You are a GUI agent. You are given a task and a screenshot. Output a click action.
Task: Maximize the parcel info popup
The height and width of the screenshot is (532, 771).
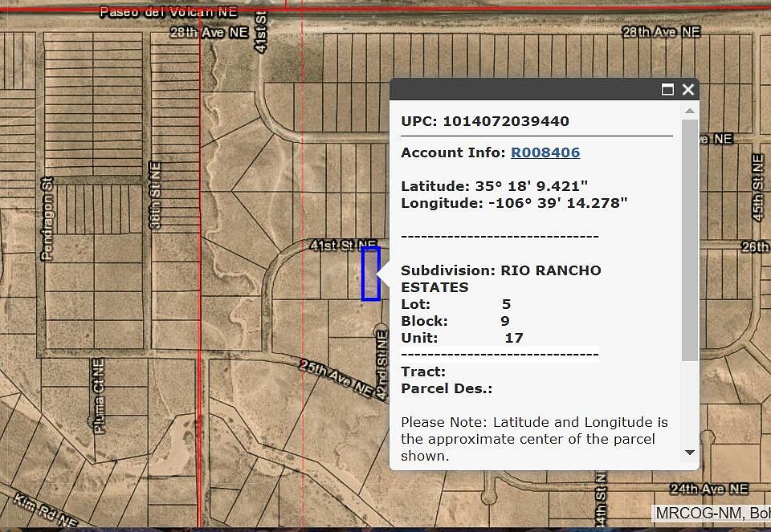667,89
